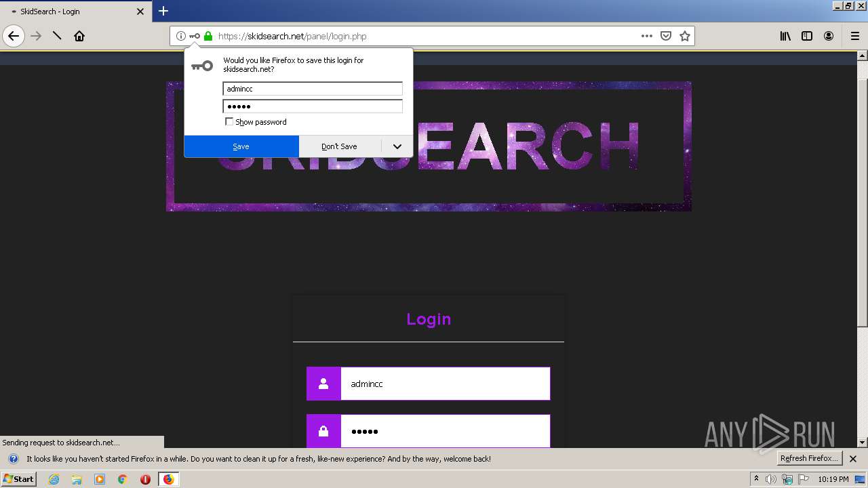This screenshot has height=488, width=868.
Task: Open the volume control tray icon
Action: point(771,479)
